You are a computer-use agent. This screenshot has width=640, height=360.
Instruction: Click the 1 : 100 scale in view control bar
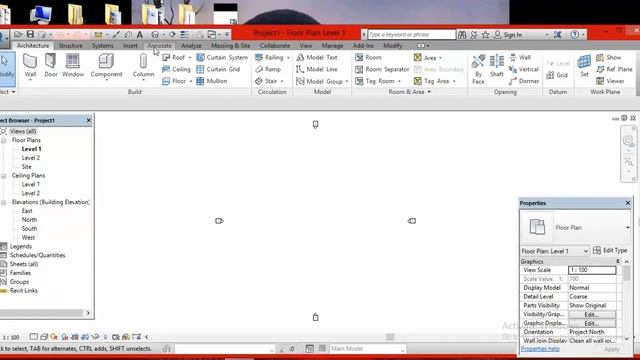[x=11, y=338]
